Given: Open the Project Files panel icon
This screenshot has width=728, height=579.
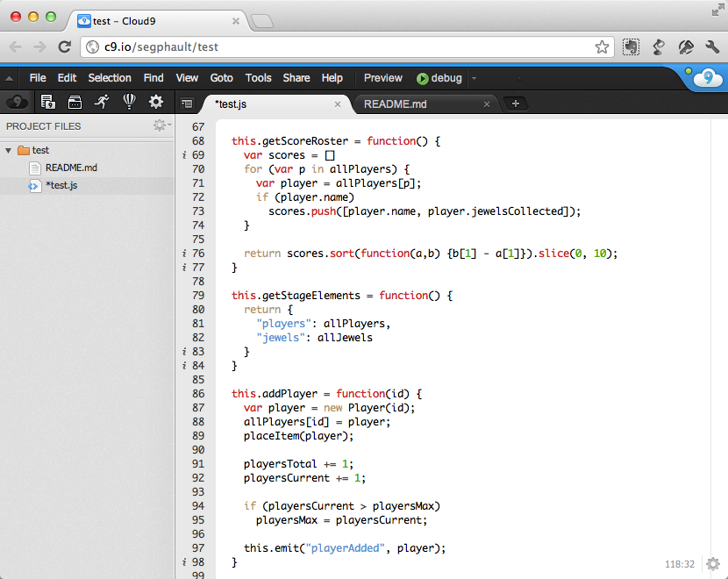Looking at the screenshot, I should (x=48, y=103).
